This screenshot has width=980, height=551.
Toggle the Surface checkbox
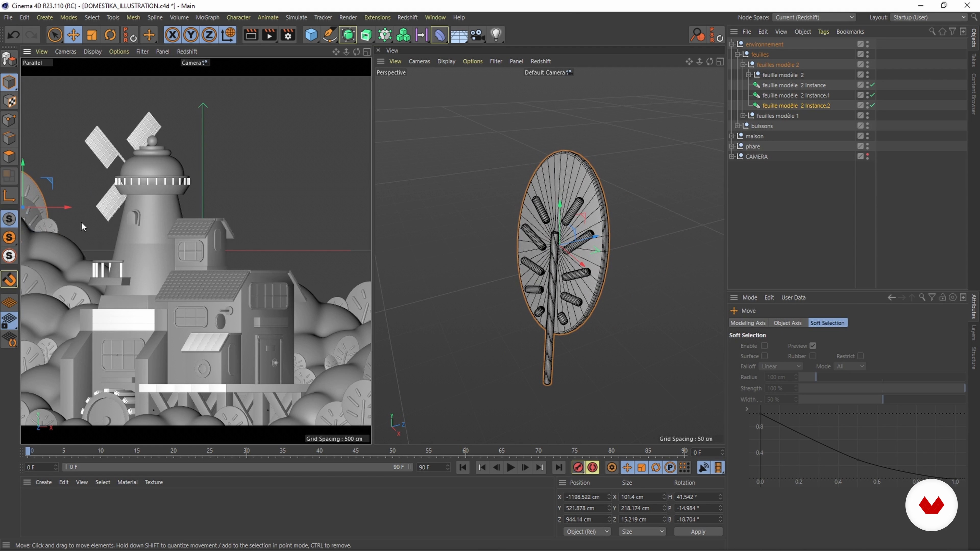click(764, 356)
